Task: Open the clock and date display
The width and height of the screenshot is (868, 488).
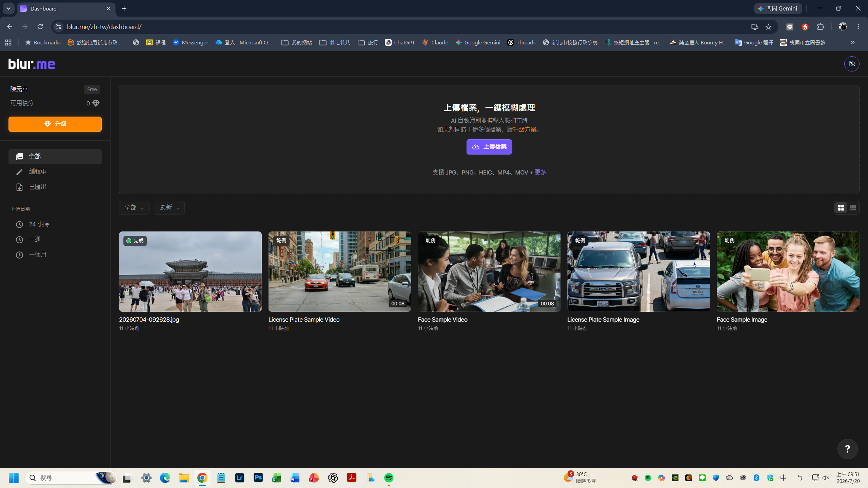Action: (848, 478)
